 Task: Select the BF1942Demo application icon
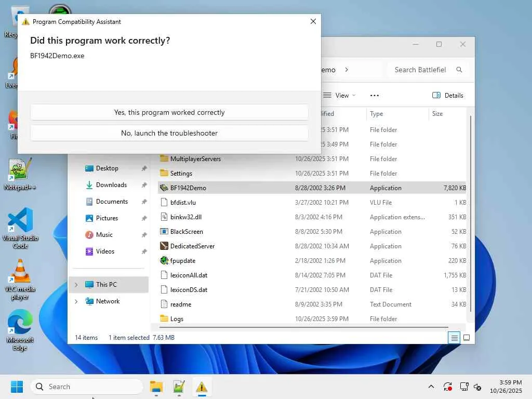[x=164, y=188]
